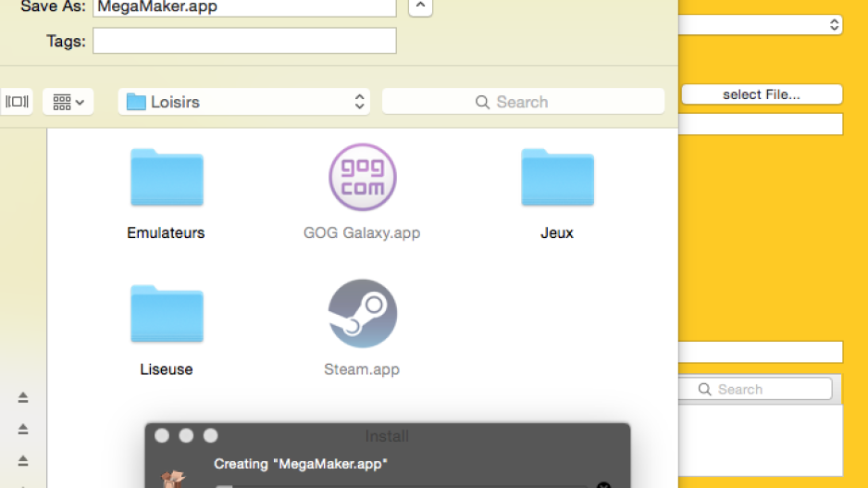Click the save dialog Search field
Image resolution: width=868 pixels, height=488 pixels.
point(523,101)
